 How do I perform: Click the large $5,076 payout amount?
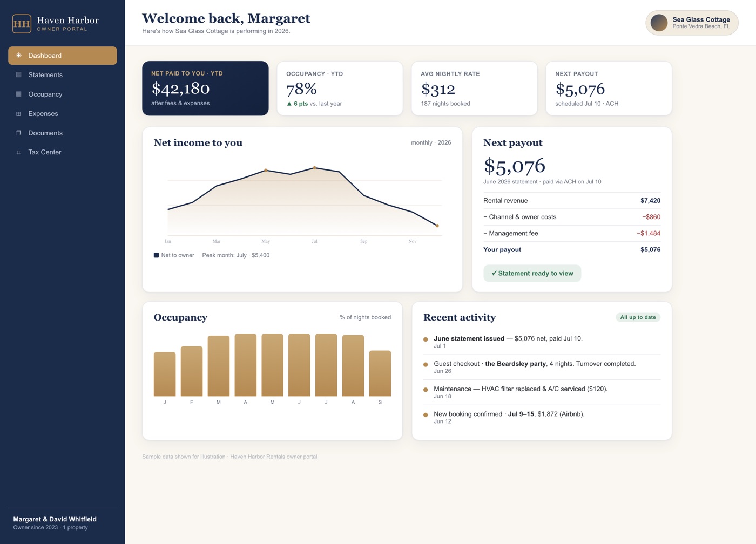515,166
